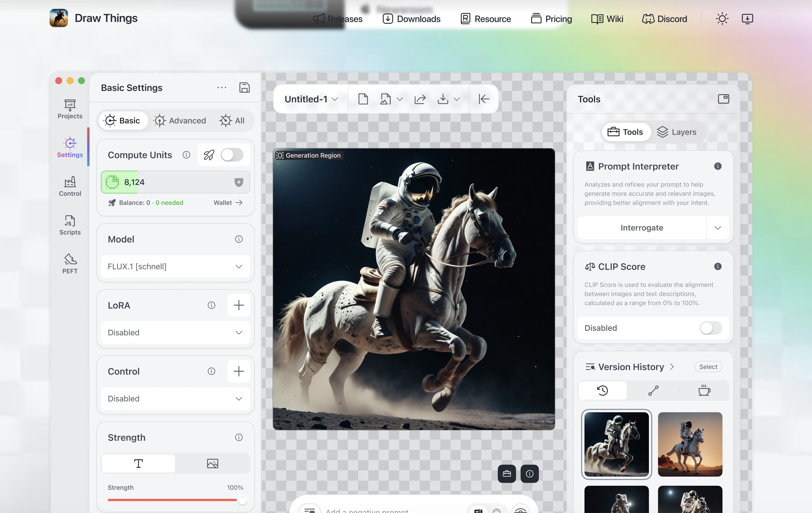The width and height of the screenshot is (812, 513).
Task: Switch the website theme with the sun icon
Action: click(x=722, y=19)
